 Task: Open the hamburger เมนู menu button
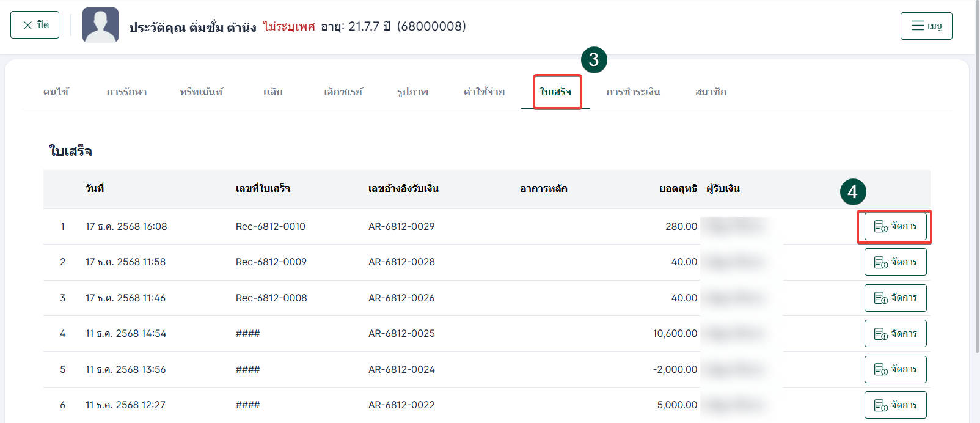(x=926, y=26)
